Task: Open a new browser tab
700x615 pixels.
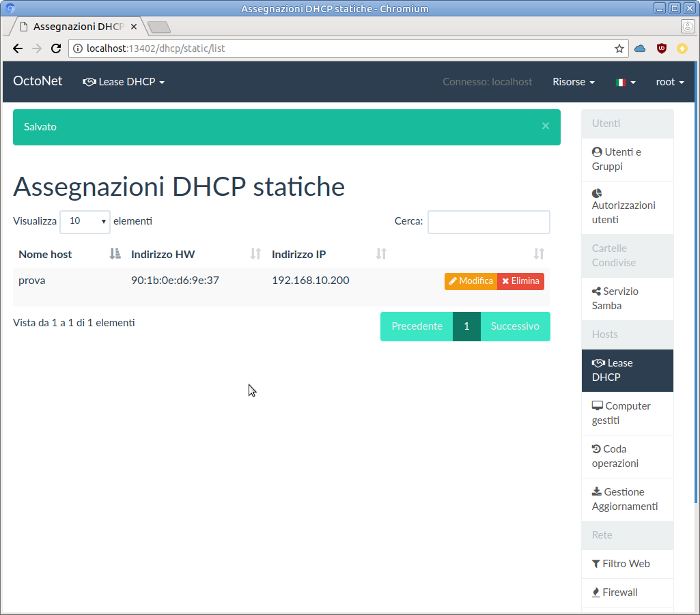Action: coord(159,27)
